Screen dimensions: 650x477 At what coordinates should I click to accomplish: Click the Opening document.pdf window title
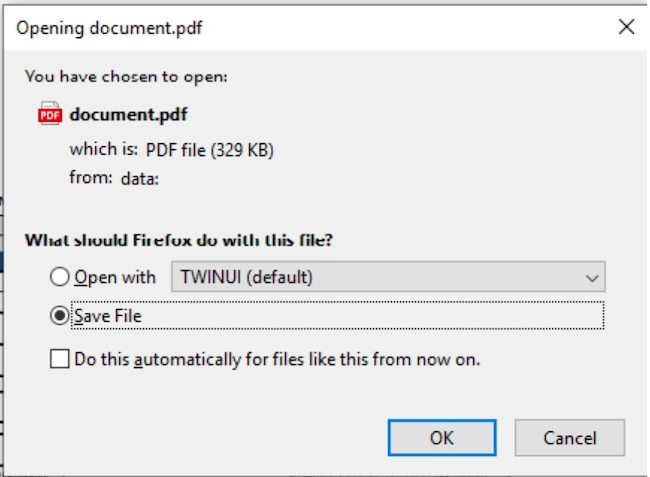(x=109, y=28)
